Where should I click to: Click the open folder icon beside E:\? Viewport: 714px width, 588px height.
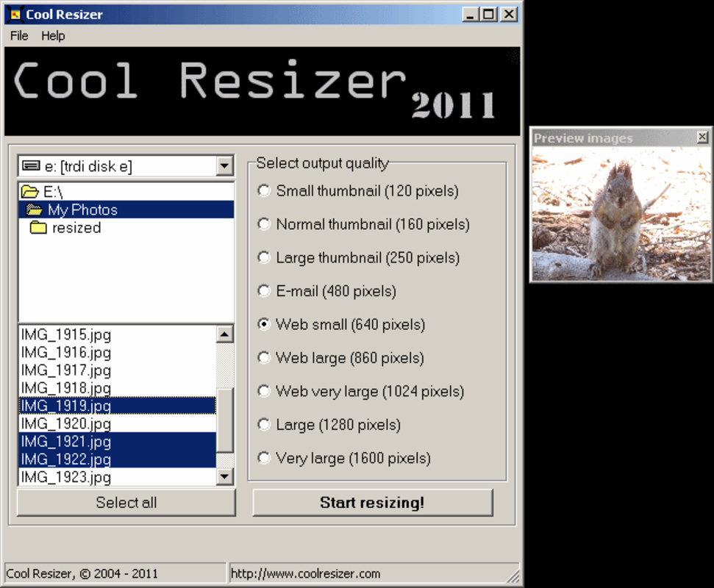pos(32,191)
